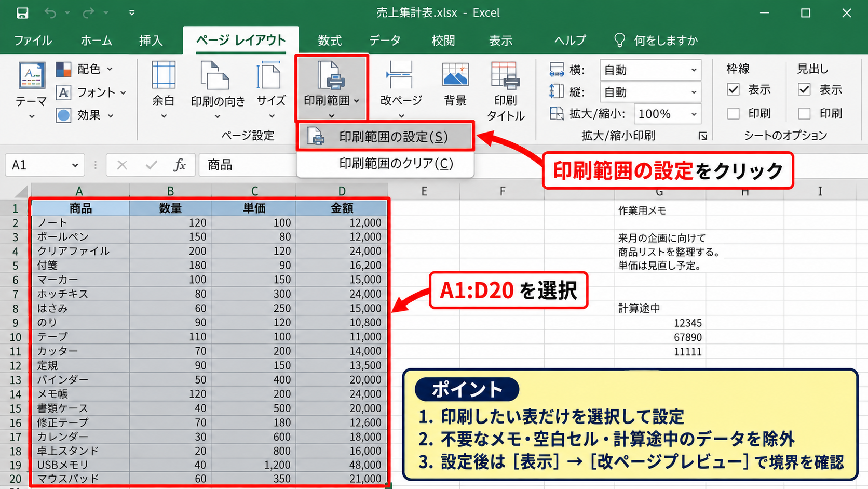Click the 印刷タイトル print titles icon
868x489 pixels.
(x=505, y=75)
